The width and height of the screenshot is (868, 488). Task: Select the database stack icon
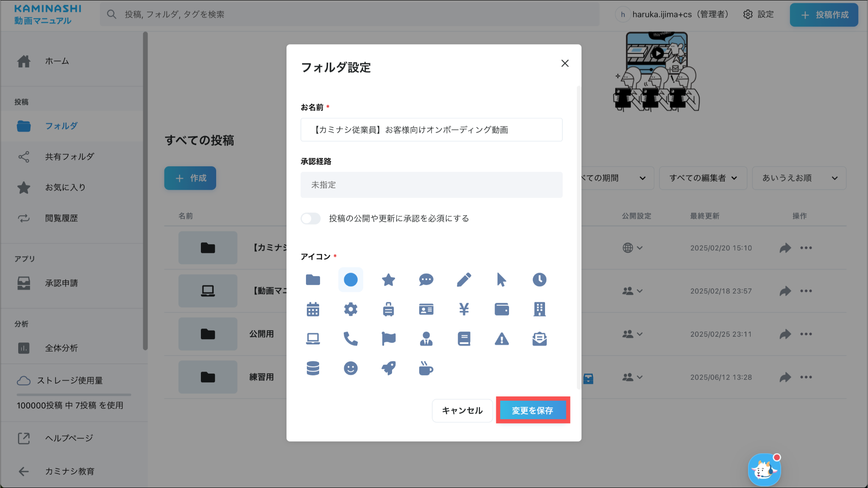[313, 368]
